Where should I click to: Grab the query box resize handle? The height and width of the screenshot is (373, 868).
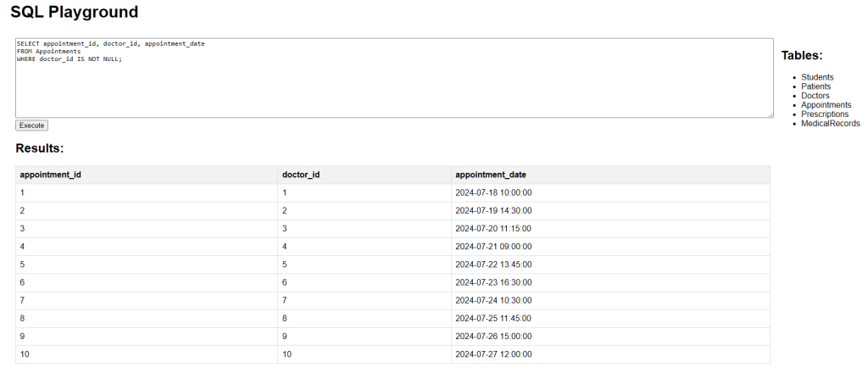tap(770, 114)
